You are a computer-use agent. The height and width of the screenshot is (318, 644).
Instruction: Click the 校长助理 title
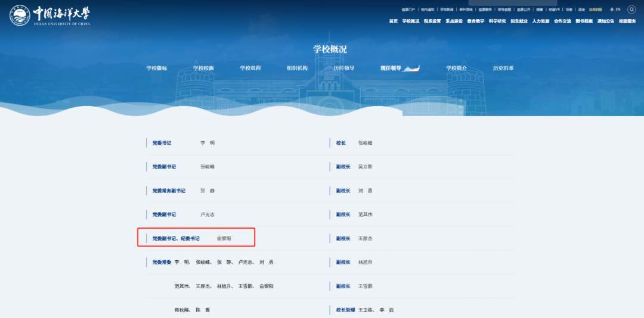point(346,310)
